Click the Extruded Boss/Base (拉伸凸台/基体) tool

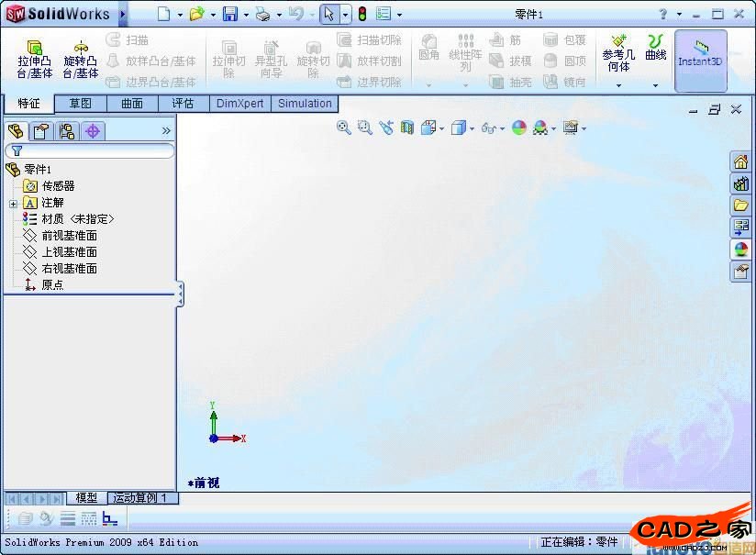(34, 59)
